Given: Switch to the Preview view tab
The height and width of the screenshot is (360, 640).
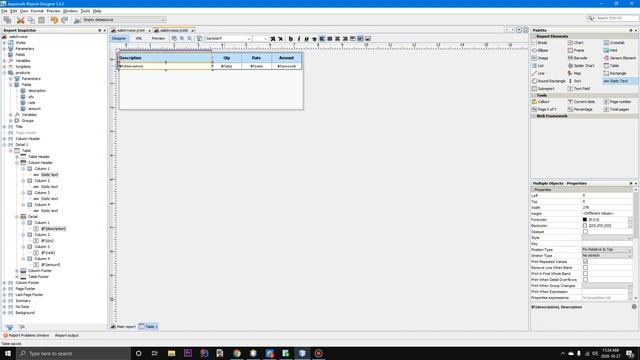Looking at the screenshot, I should (x=158, y=38).
